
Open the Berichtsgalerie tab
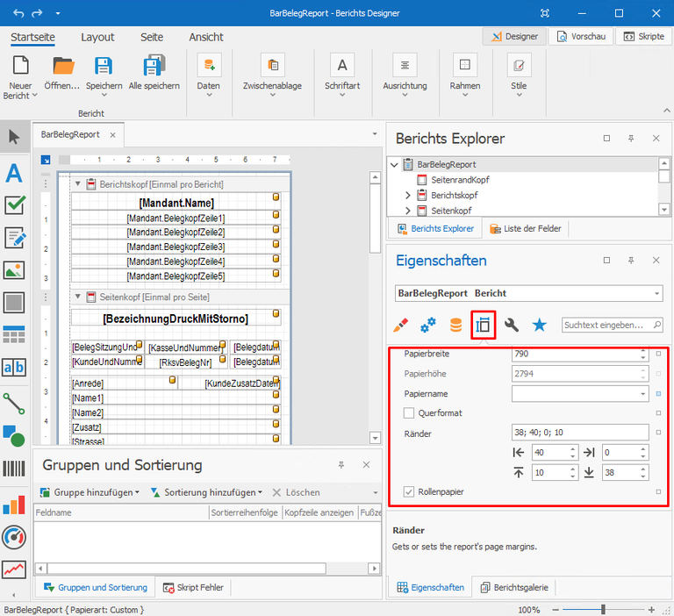pos(513,587)
